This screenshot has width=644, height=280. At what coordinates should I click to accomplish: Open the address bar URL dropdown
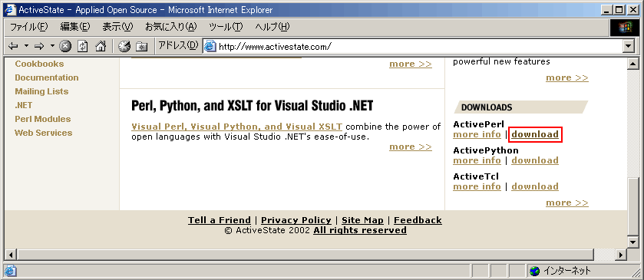628,47
